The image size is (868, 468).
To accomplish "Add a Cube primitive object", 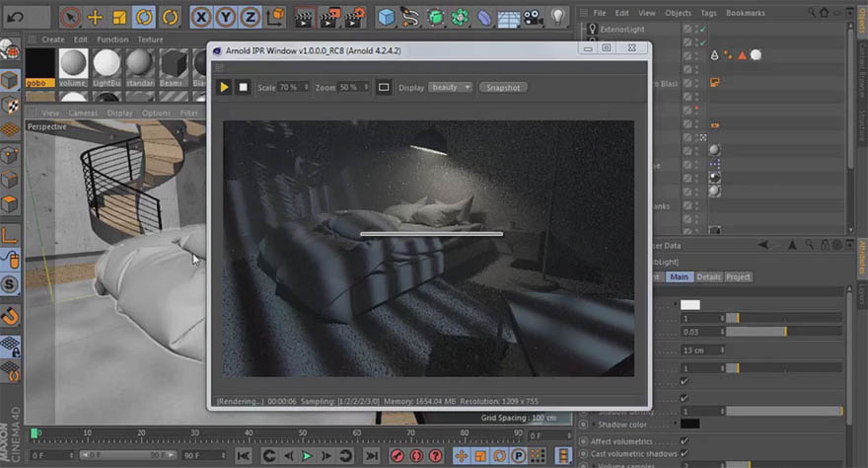I will (x=386, y=18).
